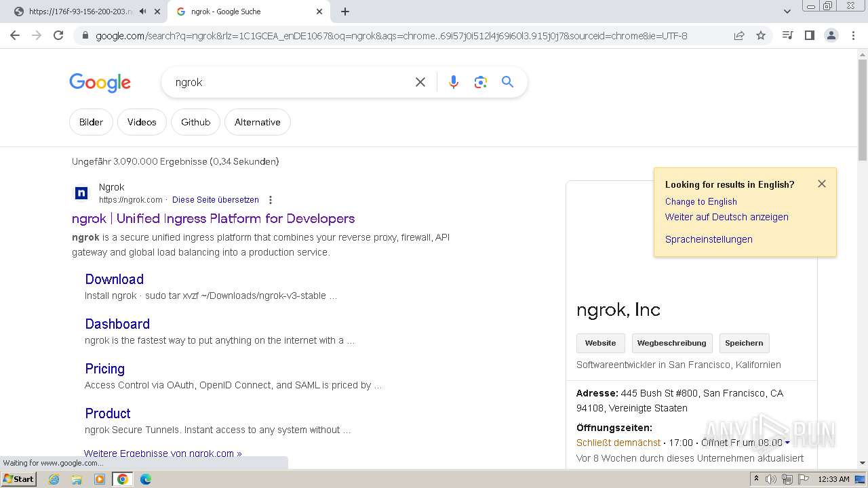
Task: Open the share page icon in address bar
Action: [739, 35]
